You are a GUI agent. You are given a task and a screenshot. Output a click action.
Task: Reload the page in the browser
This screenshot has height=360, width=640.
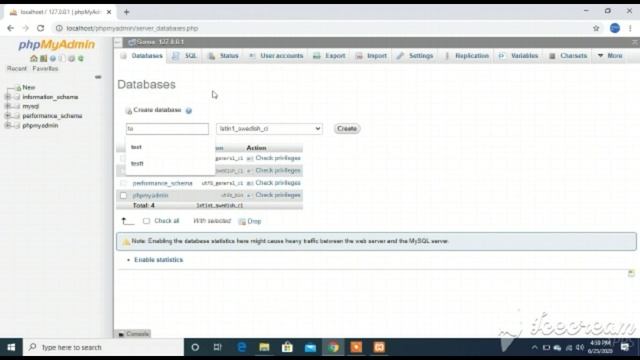click(40, 28)
